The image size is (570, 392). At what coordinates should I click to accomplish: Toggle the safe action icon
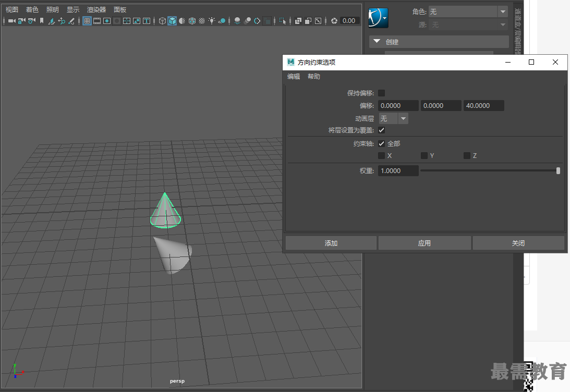137,21
